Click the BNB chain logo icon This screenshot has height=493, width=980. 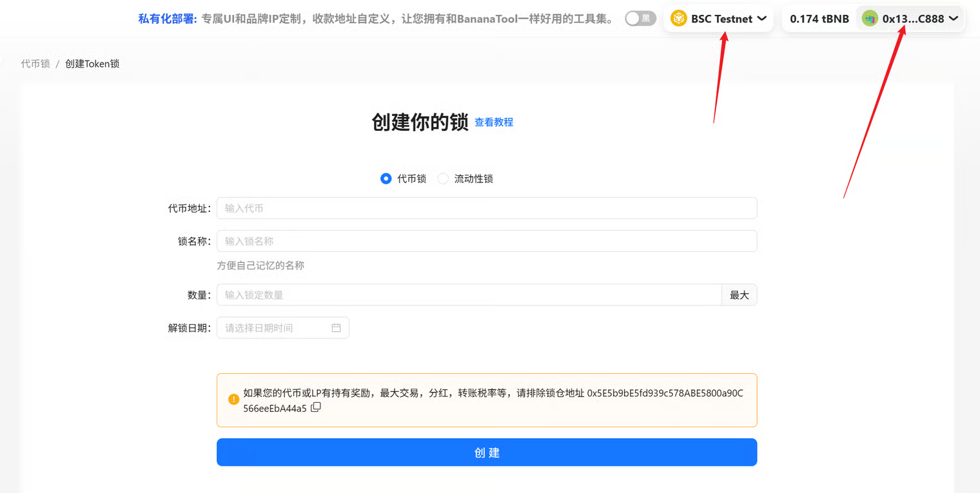point(678,19)
